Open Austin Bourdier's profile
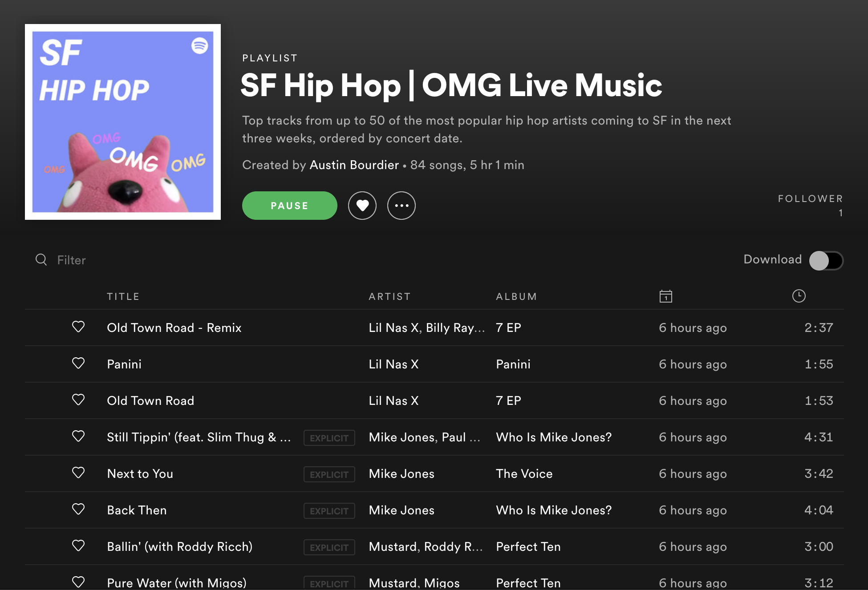Screen dimensions: 868x590 354,165
